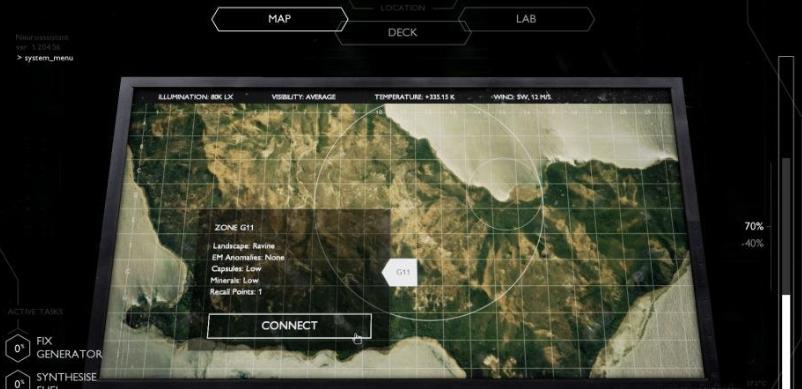
Task: Click the grey vertical level bar
Action: tap(786, 226)
